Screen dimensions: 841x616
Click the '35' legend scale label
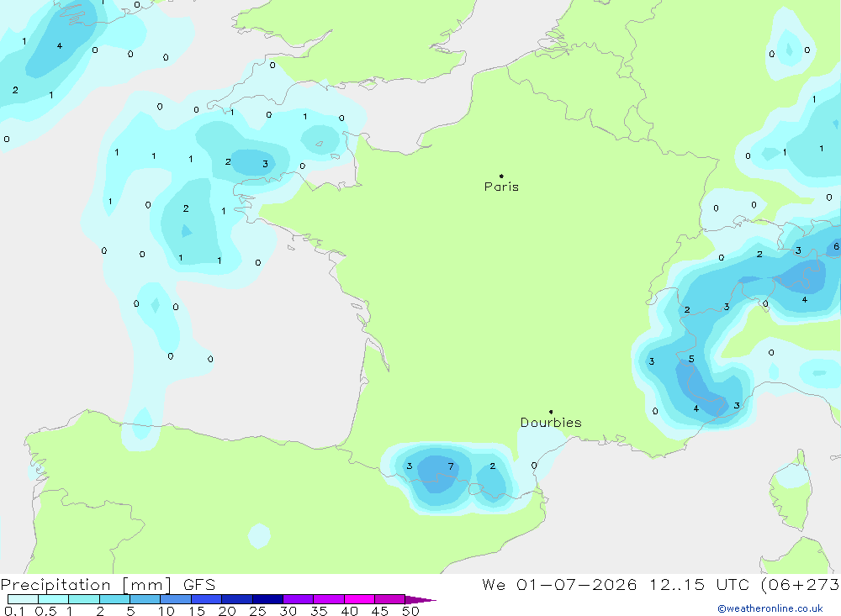coord(319,611)
